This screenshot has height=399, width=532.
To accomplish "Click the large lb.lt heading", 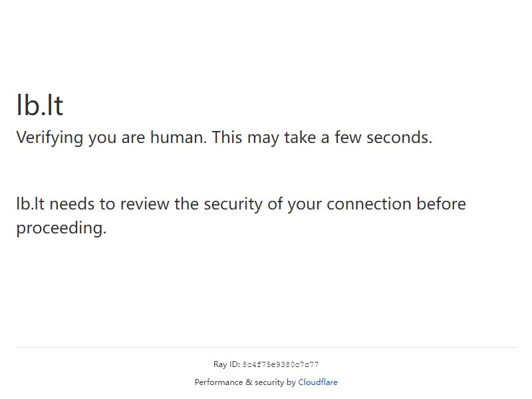I will click(40, 105).
